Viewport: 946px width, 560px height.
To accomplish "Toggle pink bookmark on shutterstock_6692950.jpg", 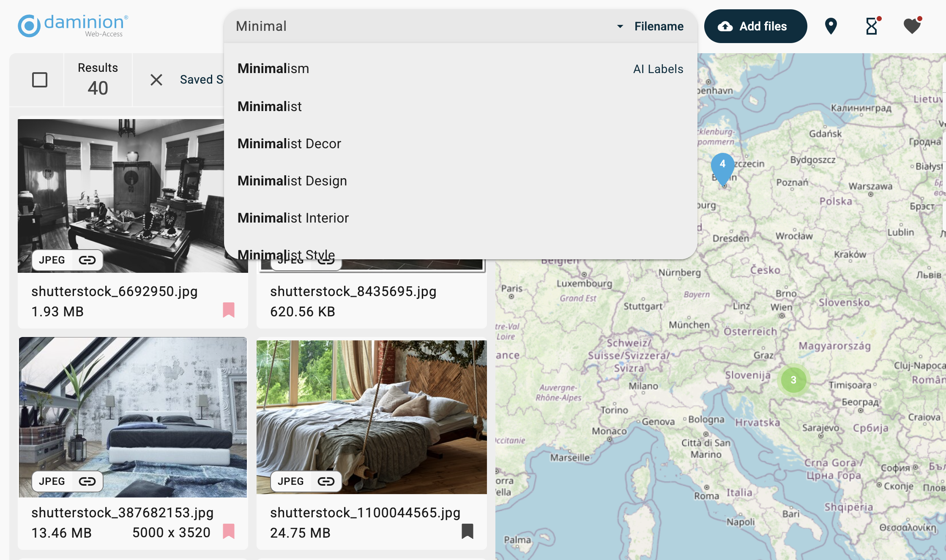I will (229, 310).
